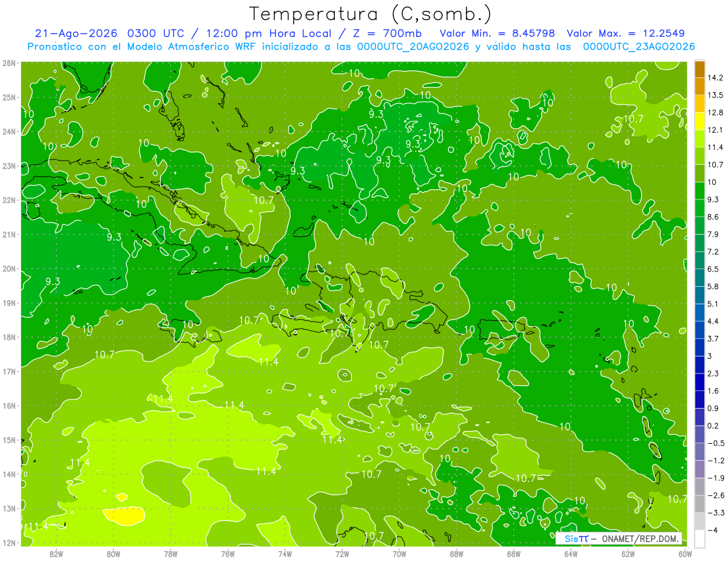Click the '62W' longitude axis label
Image resolution: width=728 pixels, height=562 pixels.
(x=628, y=554)
